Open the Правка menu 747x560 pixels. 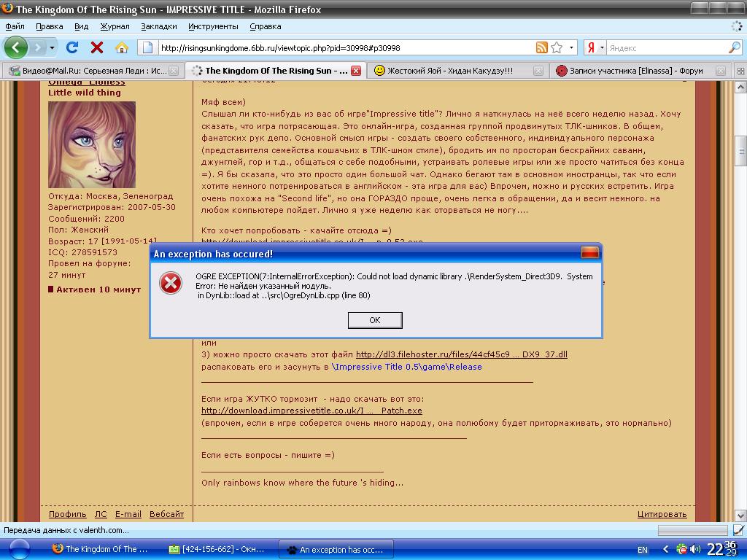[x=49, y=26]
